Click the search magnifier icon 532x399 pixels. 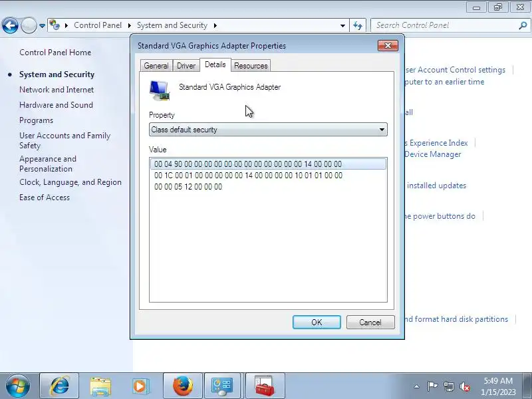[x=523, y=25]
